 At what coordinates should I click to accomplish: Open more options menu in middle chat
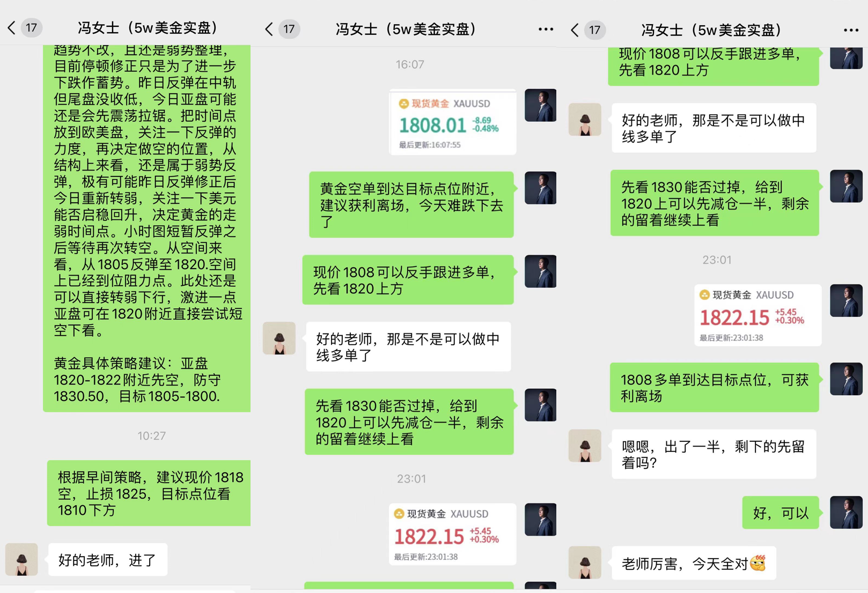546,29
